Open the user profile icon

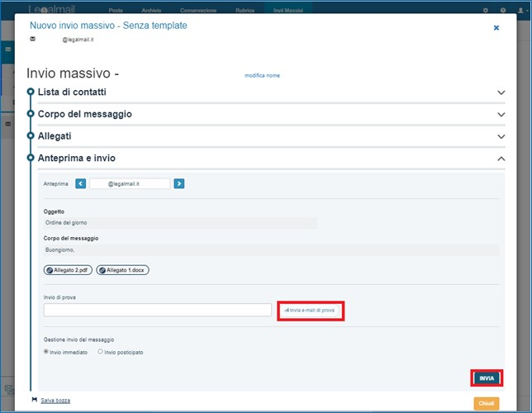pyautogui.click(x=521, y=10)
